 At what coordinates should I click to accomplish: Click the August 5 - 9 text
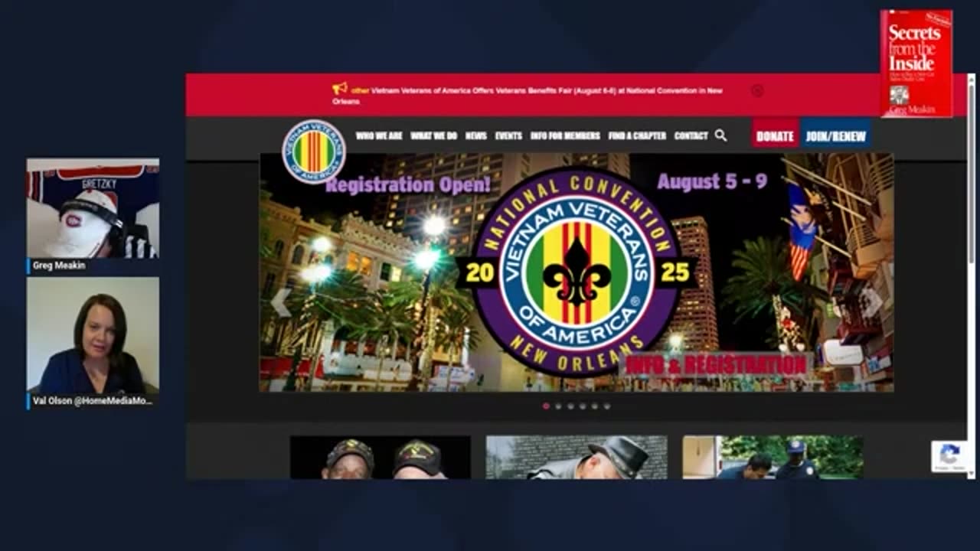pos(712,182)
